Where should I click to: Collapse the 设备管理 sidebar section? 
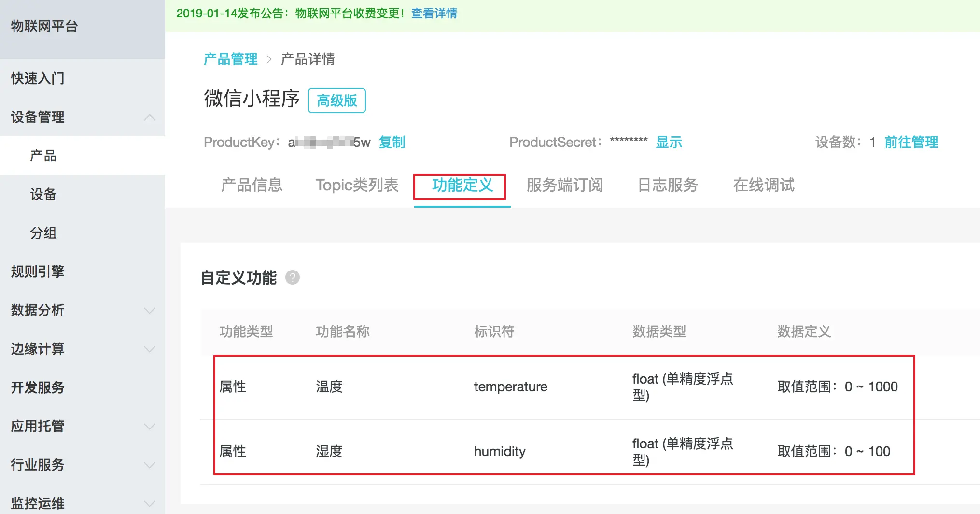click(150, 117)
